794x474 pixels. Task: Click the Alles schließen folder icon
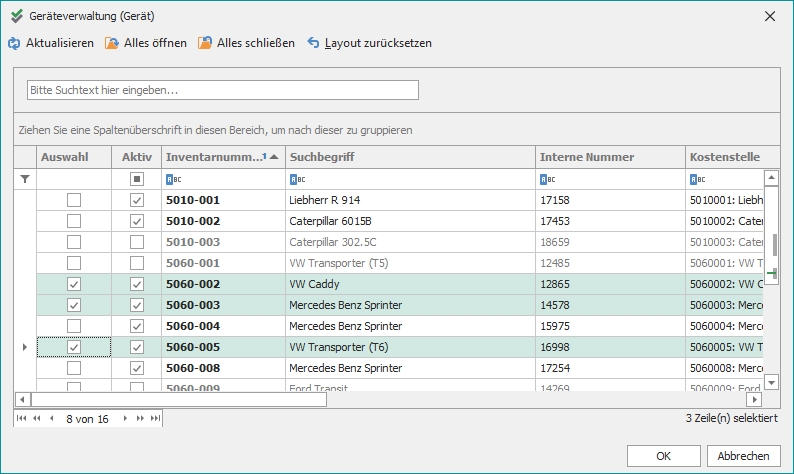205,43
